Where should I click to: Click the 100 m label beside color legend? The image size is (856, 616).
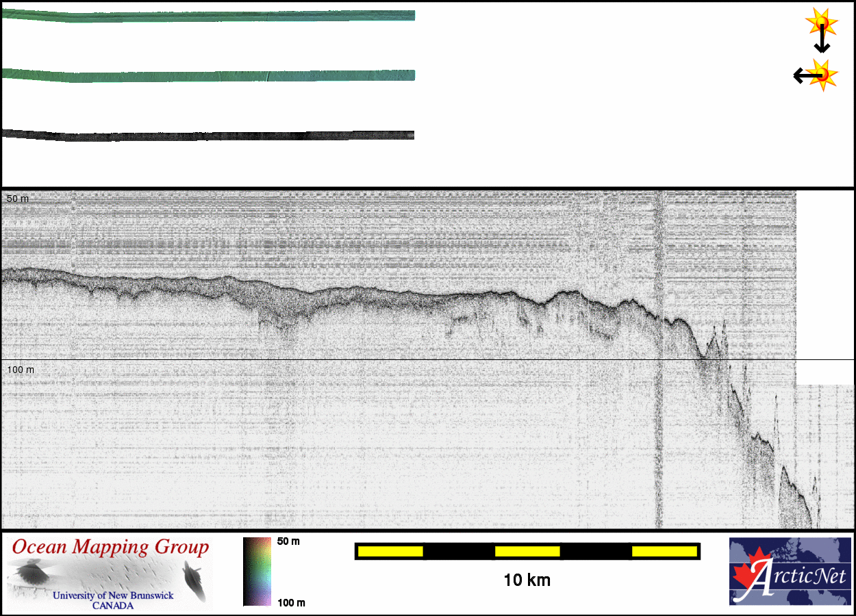click(x=290, y=602)
